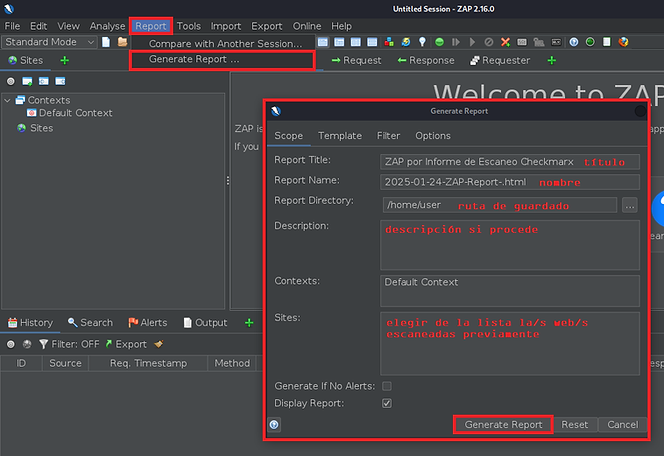This screenshot has width=664, height=456.
Task: Click the continue play arrow toolbar icon
Action: pos(472,42)
